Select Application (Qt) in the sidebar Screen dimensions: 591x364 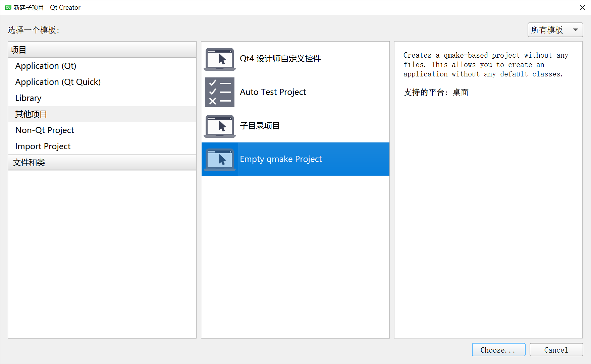45,66
